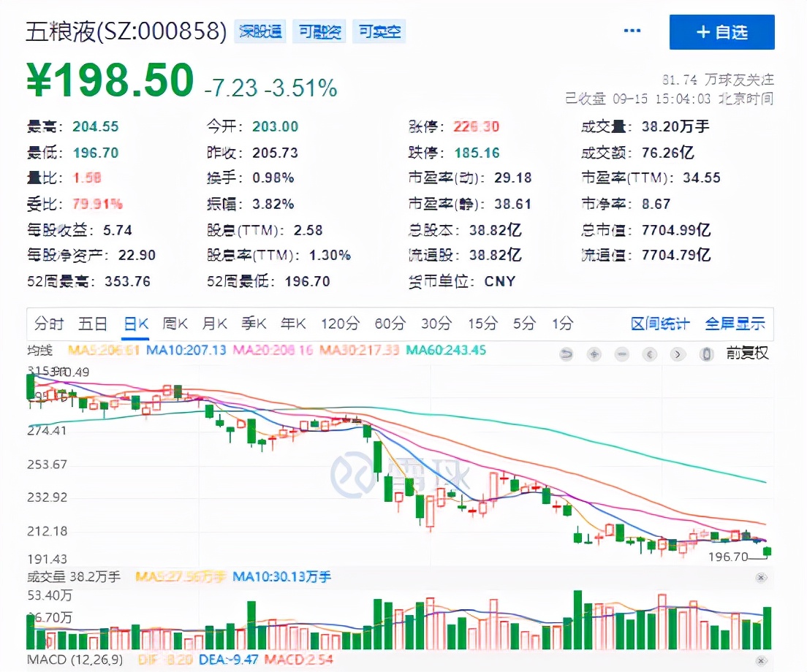
Task: Add stock with the 自选 button
Action: (x=721, y=32)
